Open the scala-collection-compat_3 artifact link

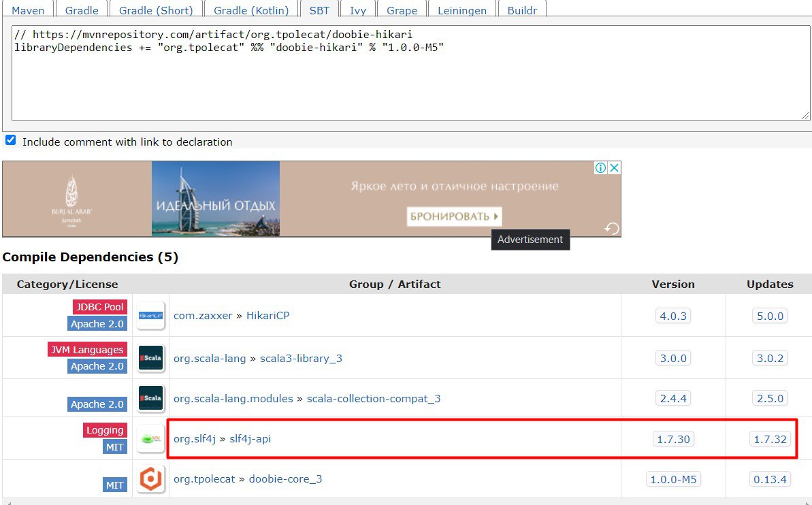pyautogui.click(x=374, y=398)
